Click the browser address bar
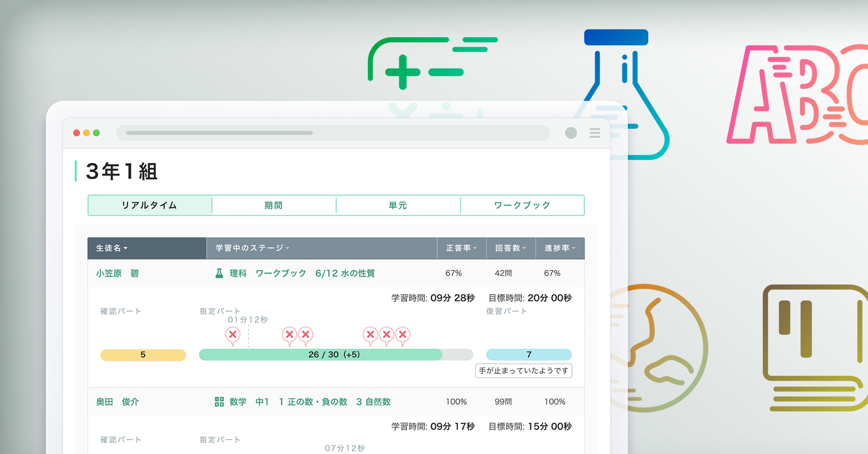Image resolution: width=868 pixels, height=454 pixels. point(333,133)
